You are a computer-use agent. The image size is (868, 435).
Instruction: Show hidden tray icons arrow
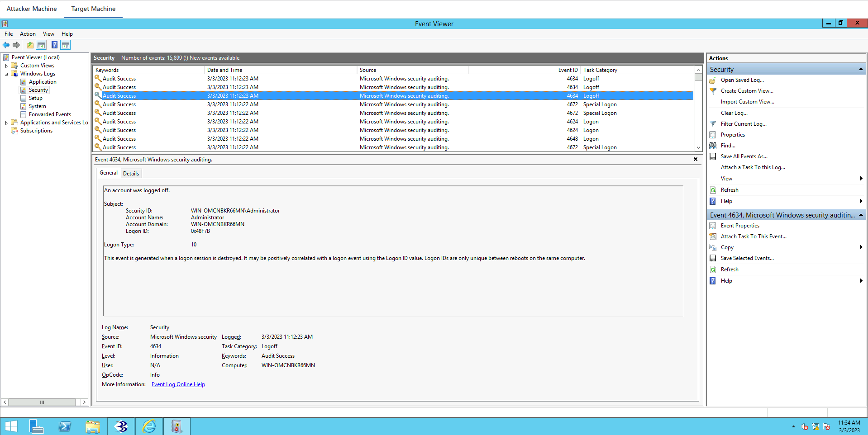tap(793, 426)
